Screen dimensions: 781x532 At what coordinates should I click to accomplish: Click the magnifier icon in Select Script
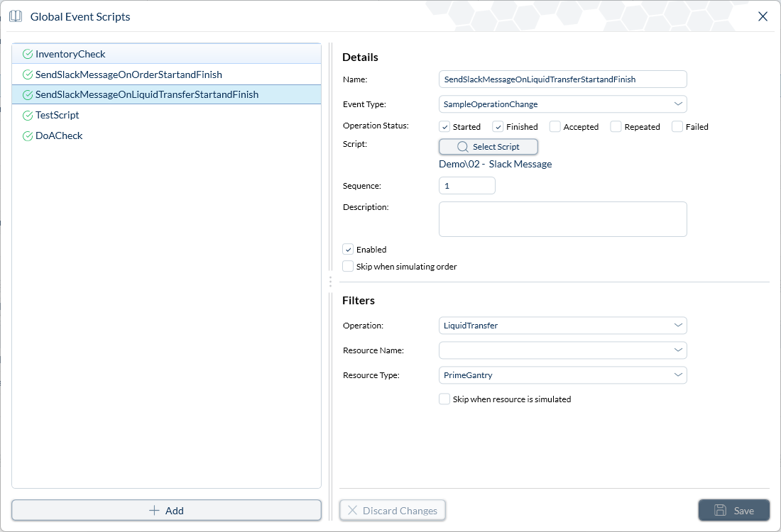click(463, 147)
